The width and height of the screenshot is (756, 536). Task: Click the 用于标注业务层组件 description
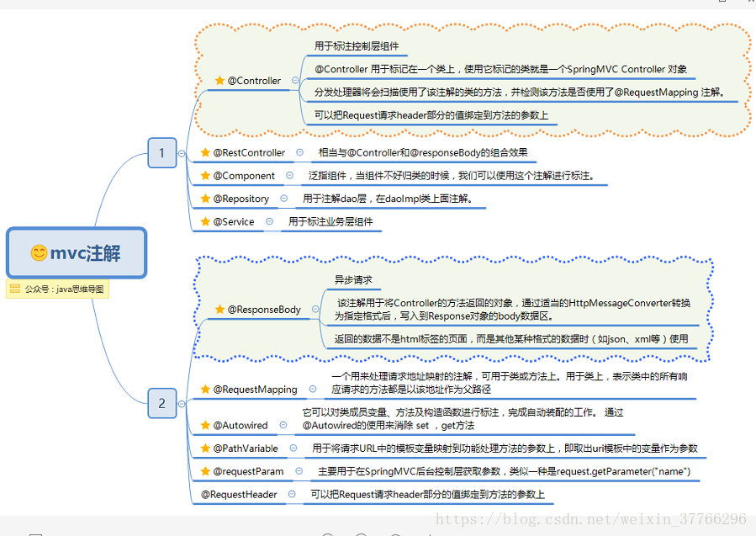click(330, 221)
